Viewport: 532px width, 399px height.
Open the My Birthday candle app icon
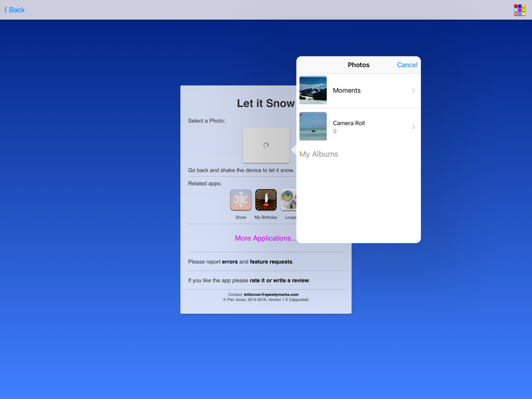point(265,200)
